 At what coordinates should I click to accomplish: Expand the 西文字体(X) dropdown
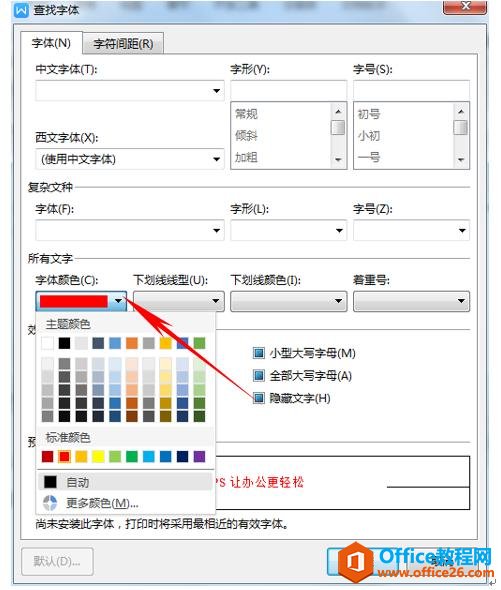216,159
